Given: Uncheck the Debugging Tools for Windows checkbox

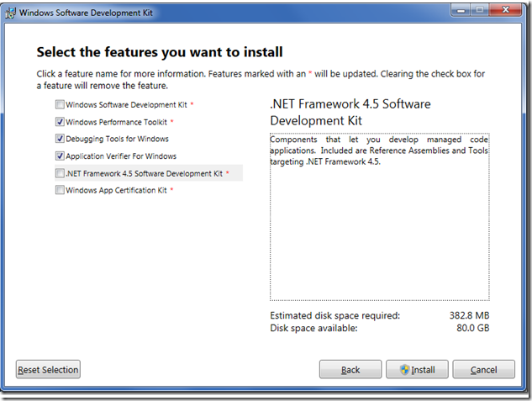Looking at the screenshot, I should 60,139.
